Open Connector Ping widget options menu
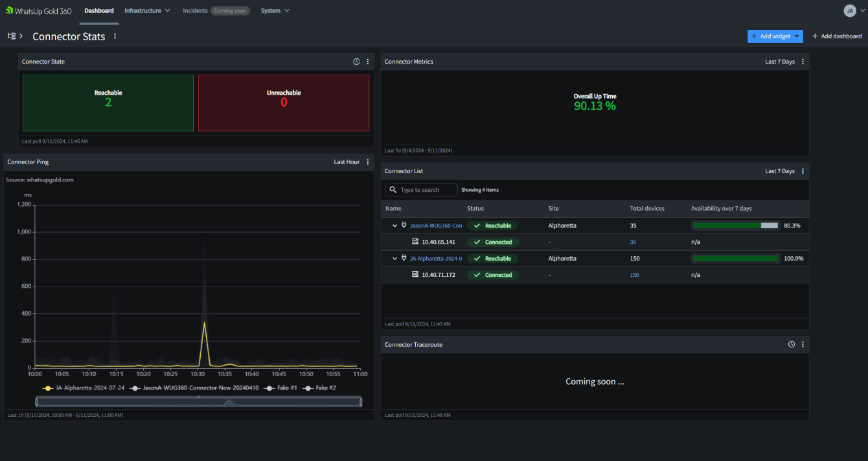 [x=368, y=162]
